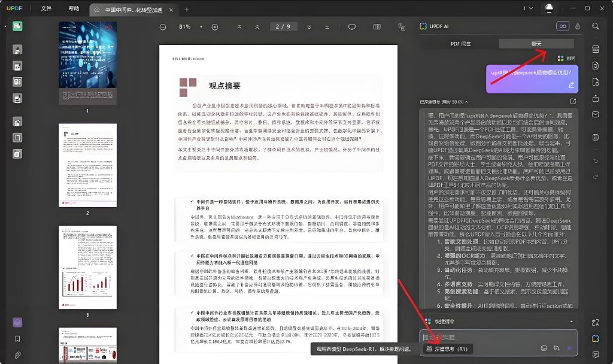613x364 pixels.
Task: Select the comment tool in left sidebar
Action: [17, 50]
